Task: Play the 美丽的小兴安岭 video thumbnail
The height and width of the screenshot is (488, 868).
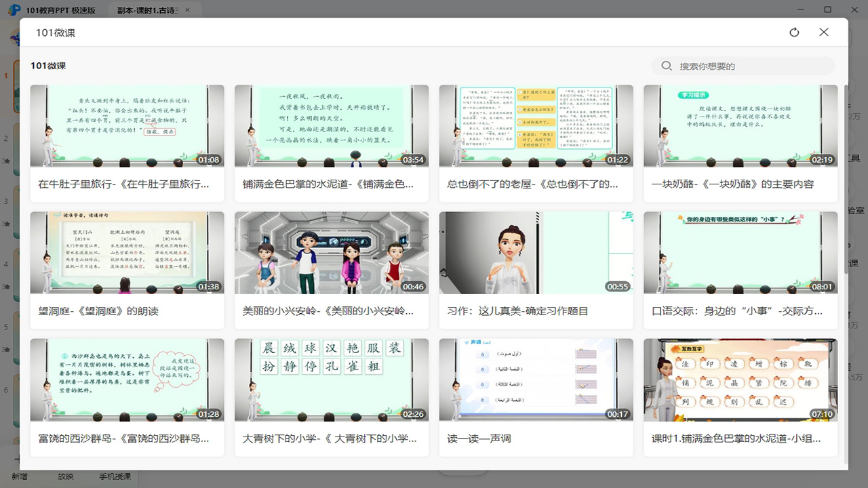Action: click(331, 252)
